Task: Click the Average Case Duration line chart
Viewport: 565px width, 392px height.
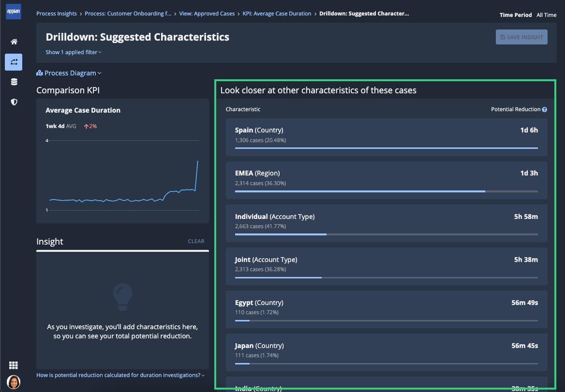Action: pyautogui.click(x=122, y=175)
